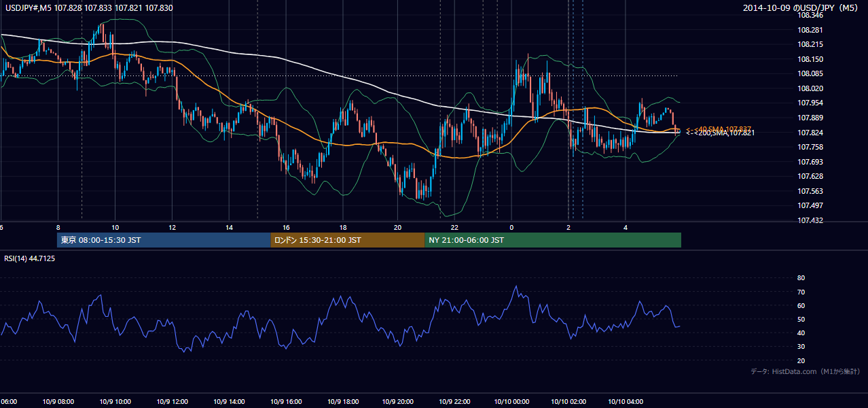868x408 pixels.
Task: Click price axis label 107.824
Action: click(x=810, y=133)
